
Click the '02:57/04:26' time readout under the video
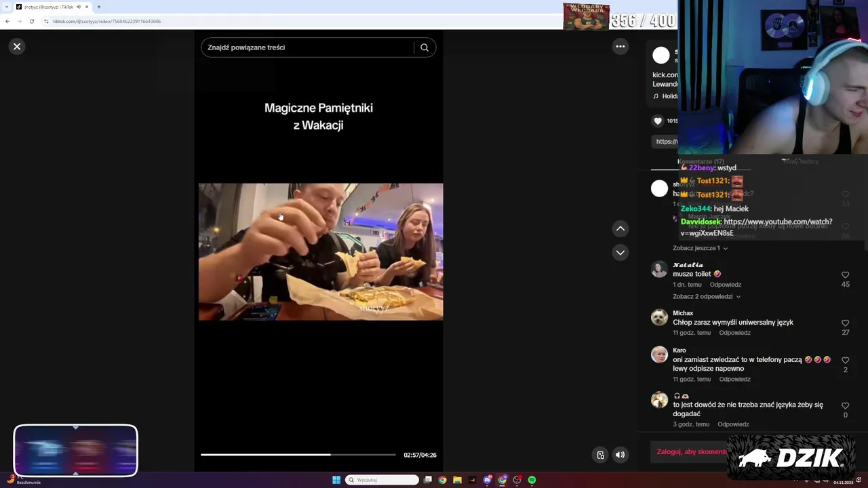coord(420,455)
